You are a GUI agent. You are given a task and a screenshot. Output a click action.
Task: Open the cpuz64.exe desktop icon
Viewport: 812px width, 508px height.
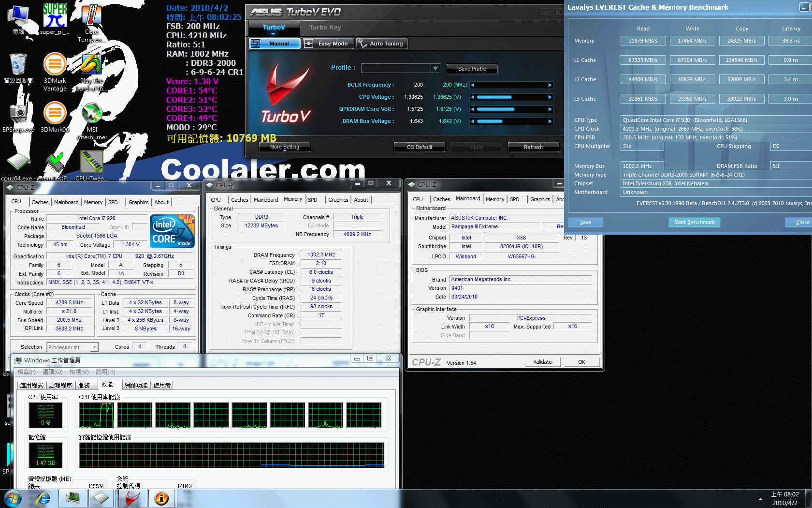pos(17,166)
